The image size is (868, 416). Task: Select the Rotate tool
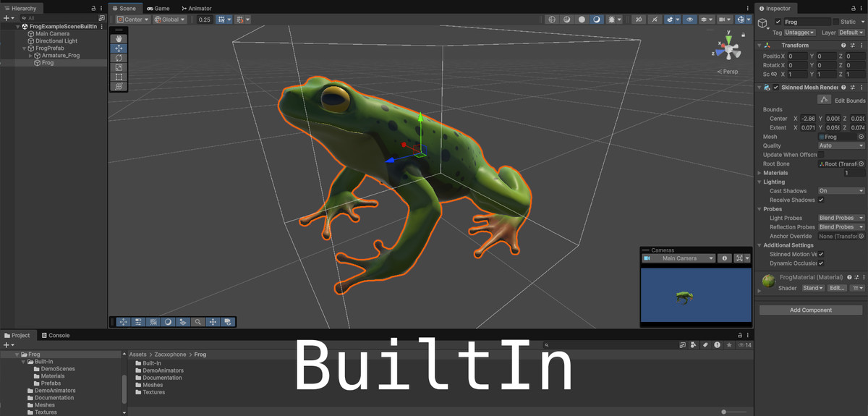tap(119, 58)
